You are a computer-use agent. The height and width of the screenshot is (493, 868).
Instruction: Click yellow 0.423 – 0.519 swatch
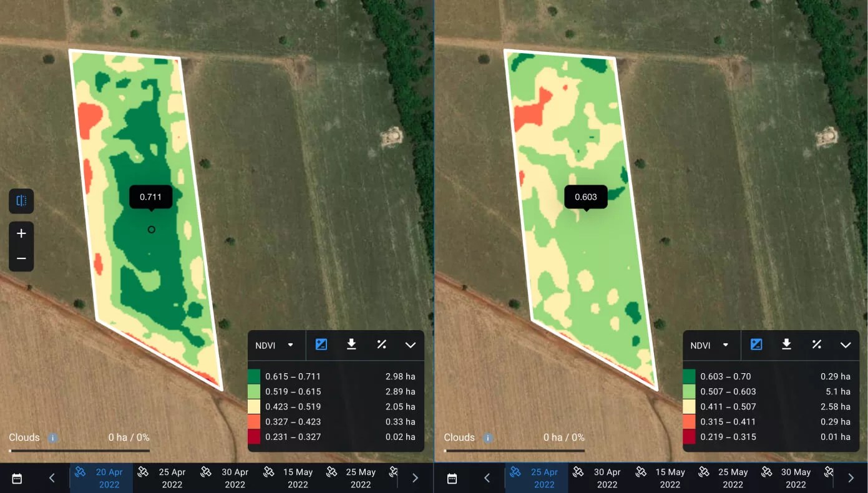click(254, 406)
